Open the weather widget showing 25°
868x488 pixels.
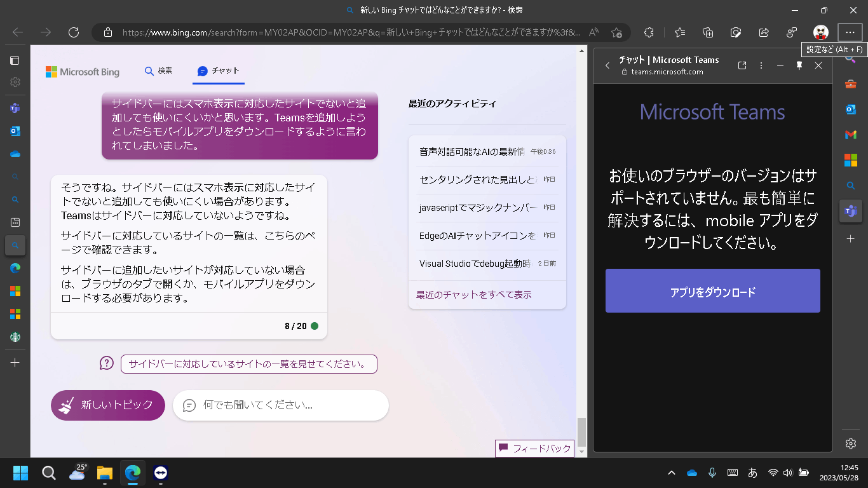tap(77, 473)
